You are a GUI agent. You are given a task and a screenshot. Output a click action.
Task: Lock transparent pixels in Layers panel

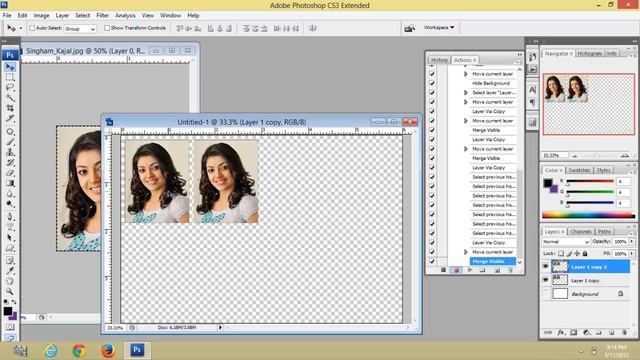pos(561,253)
